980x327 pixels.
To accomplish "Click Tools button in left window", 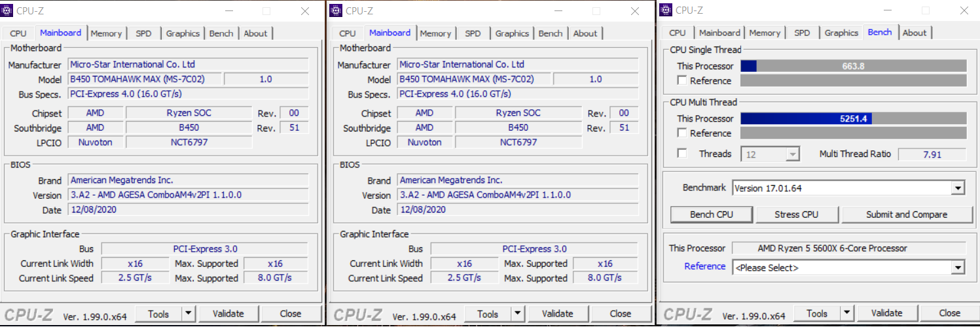I will click(x=158, y=314).
